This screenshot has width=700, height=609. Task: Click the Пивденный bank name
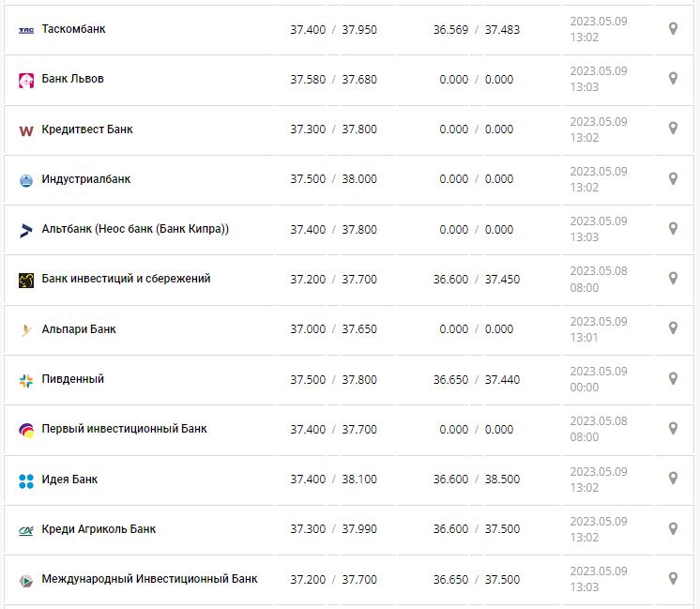point(72,379)
